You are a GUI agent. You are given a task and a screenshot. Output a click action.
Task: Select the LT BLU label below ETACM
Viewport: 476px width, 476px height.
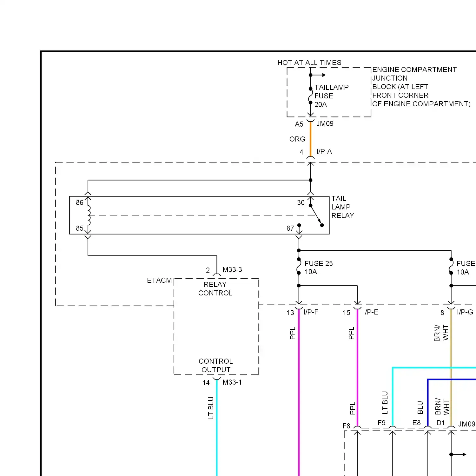tap(211, 408)
